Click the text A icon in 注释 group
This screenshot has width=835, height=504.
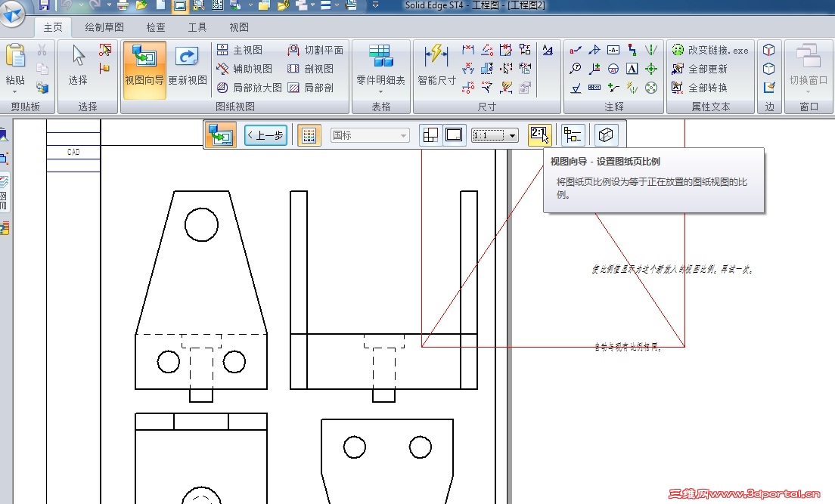click(632, 69)
